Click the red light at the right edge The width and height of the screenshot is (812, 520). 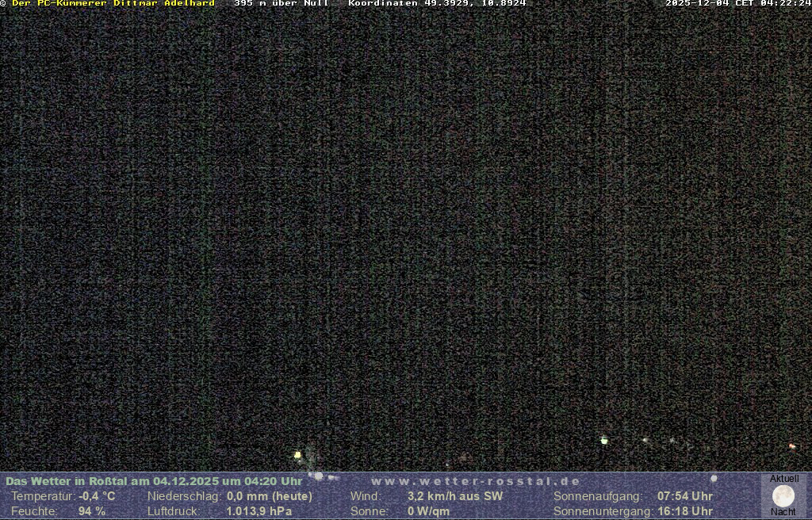click(791, 446)
